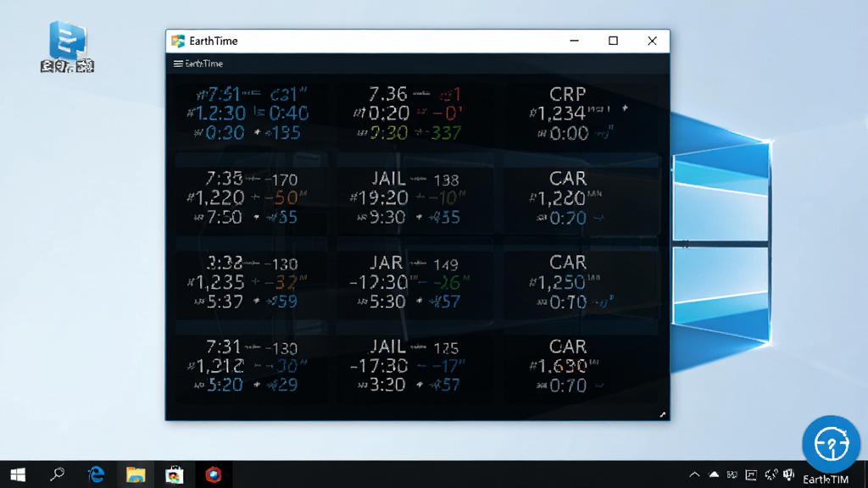Minimize the EarthTime window

pos(574,41)
